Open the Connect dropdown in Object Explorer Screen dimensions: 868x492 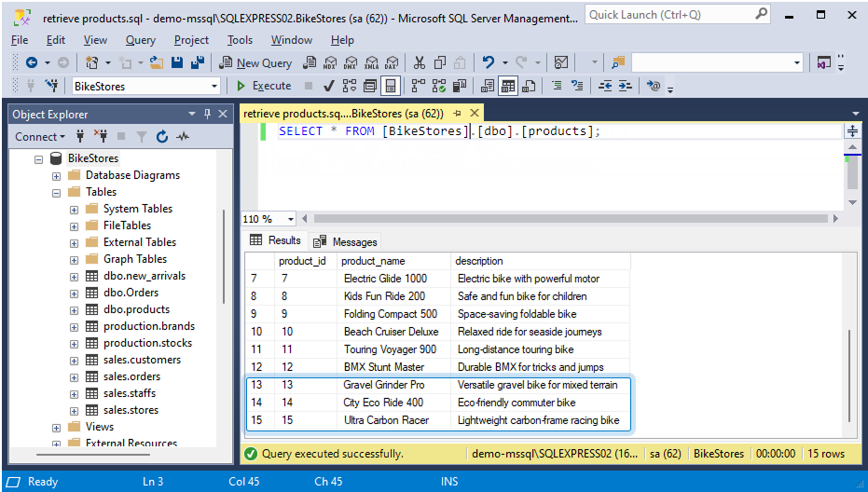[40, 137]
